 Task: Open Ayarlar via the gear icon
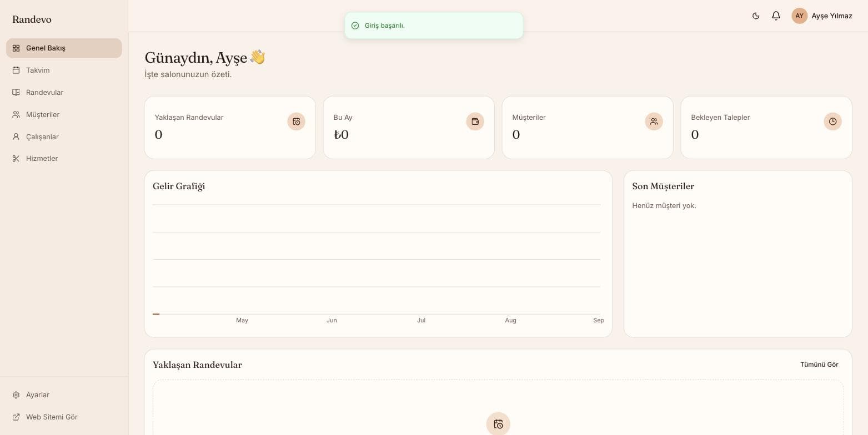[x=16, y=395]
